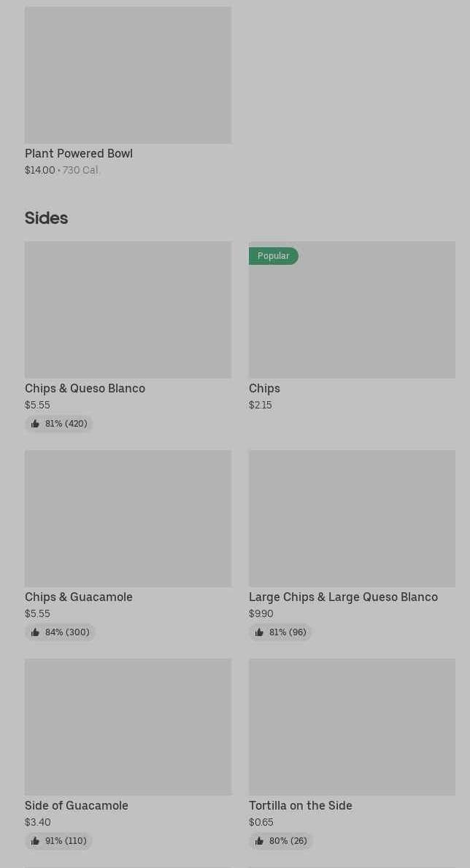Open the Tortilla on the Side photo
The height and width of the screenshot is (868, 470).
tap(352, 727)
